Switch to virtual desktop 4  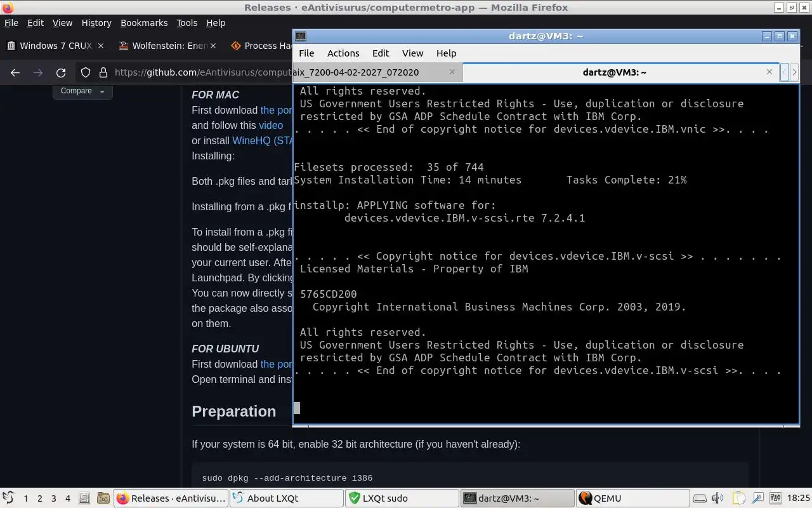pos(67,498)
